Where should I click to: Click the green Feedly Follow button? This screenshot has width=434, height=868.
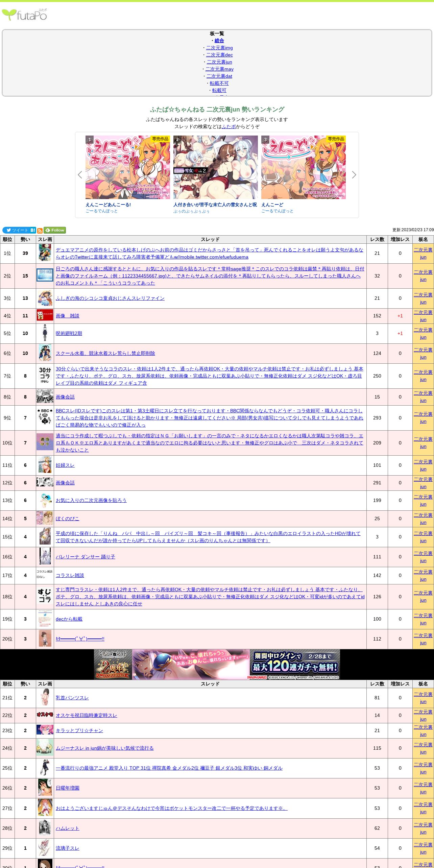55,230
